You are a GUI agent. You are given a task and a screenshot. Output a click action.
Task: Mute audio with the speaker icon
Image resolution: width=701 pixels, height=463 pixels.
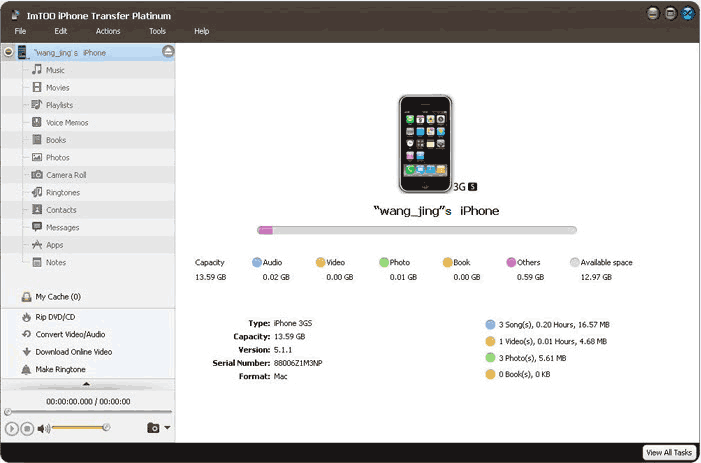(x=43, y=429)
